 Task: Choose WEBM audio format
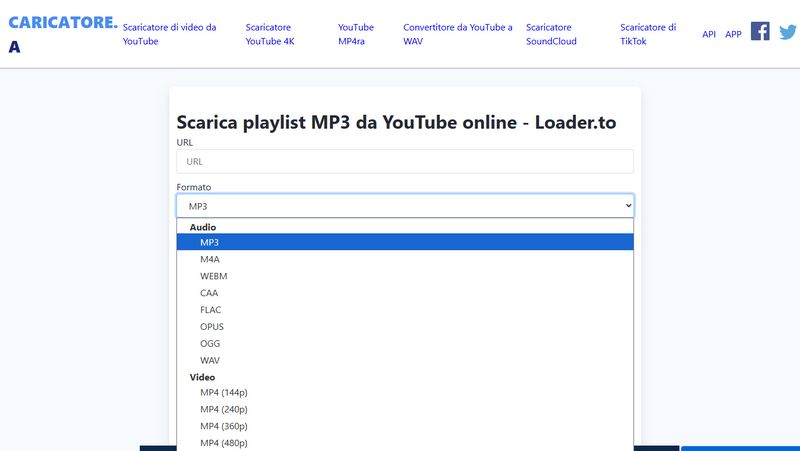pos(405,276)
